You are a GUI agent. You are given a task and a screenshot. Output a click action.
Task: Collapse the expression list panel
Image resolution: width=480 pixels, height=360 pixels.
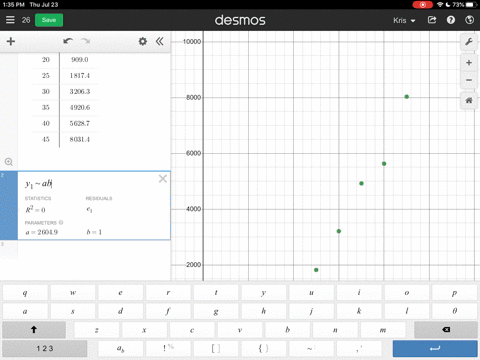click(160, 41)
